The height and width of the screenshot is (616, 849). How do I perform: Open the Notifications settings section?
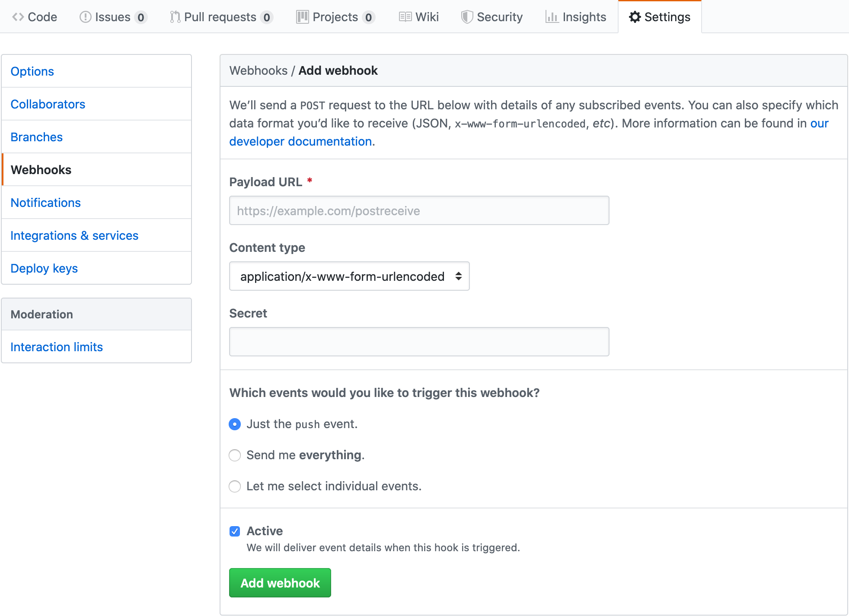(x=45, y=203)
